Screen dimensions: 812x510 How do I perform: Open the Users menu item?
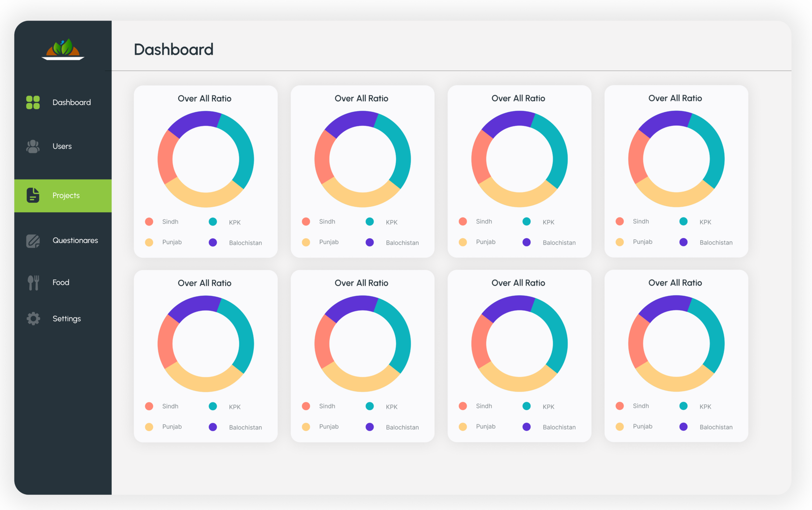pos(62,146)
